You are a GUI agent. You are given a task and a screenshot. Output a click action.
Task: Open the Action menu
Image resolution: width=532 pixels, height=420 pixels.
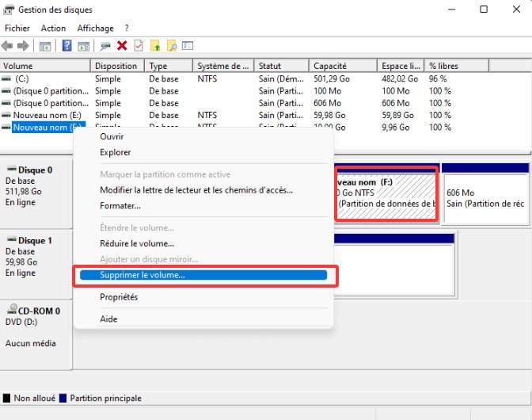point(53,29)
